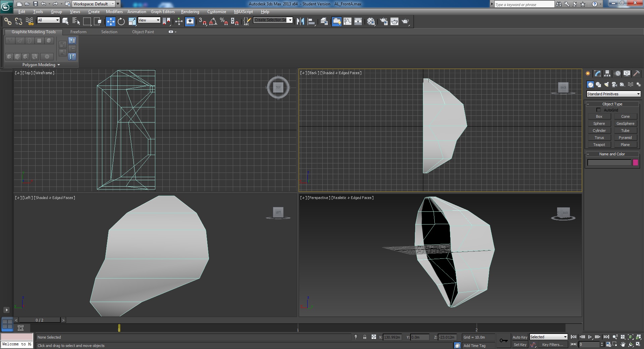Enable the AutoGrid checkbox

(x=598, y=110)
